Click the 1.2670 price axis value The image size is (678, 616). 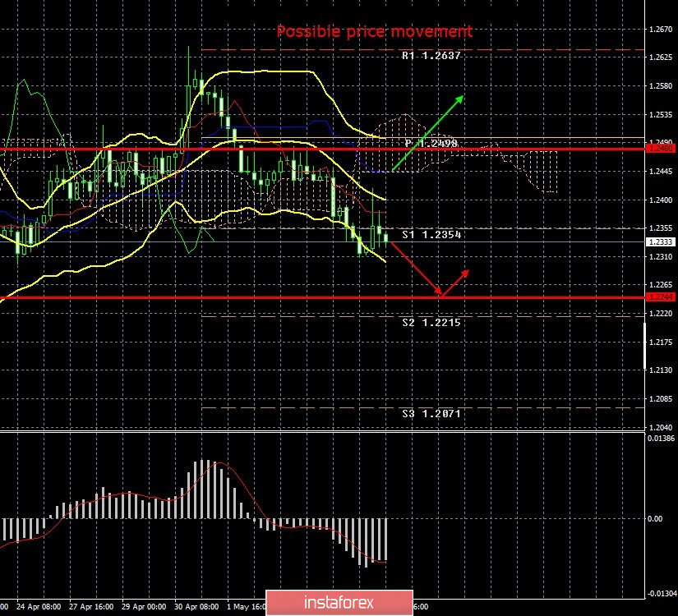pyautogui.click(x=661, y=30)
